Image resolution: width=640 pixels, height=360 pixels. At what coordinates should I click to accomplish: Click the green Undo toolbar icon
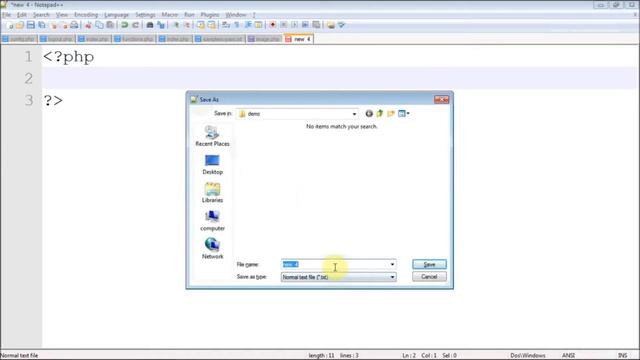[124, 25]
